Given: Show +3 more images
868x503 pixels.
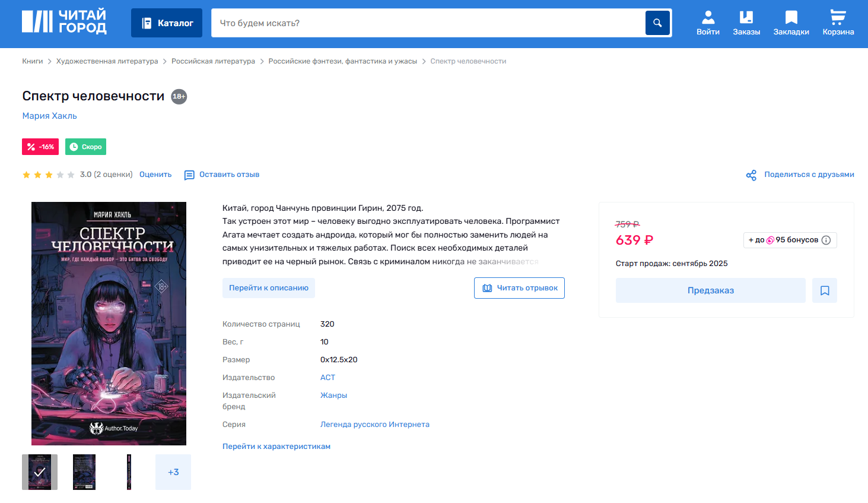Looking at the screenshot, I should 173,472.
